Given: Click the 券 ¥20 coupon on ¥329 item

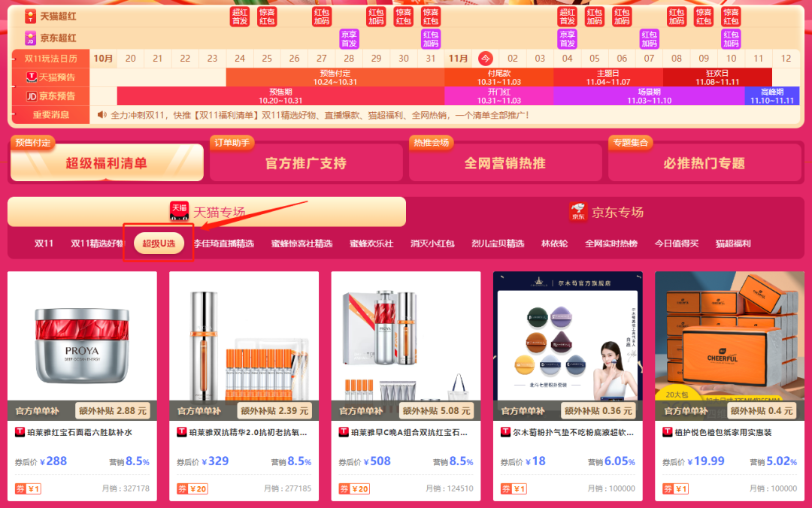Looking at the screenshot, I should point(192,489).
